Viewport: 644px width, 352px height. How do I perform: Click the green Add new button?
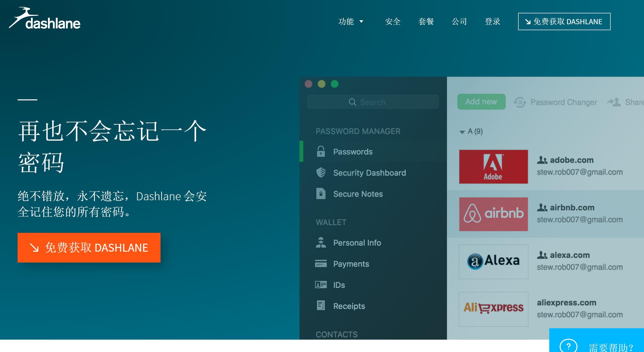pyautogui.click(x=481, y=102)
